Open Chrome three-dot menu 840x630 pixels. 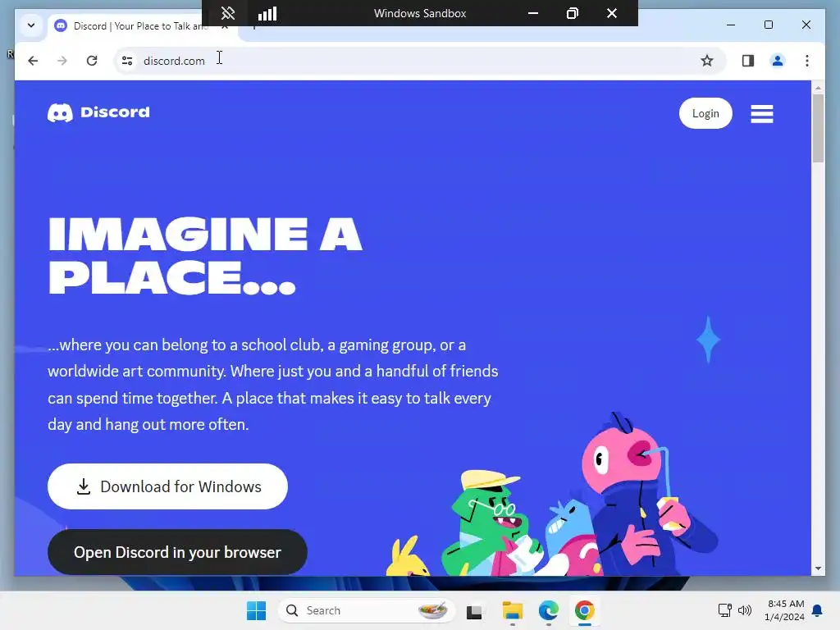(x=807, y=61)
